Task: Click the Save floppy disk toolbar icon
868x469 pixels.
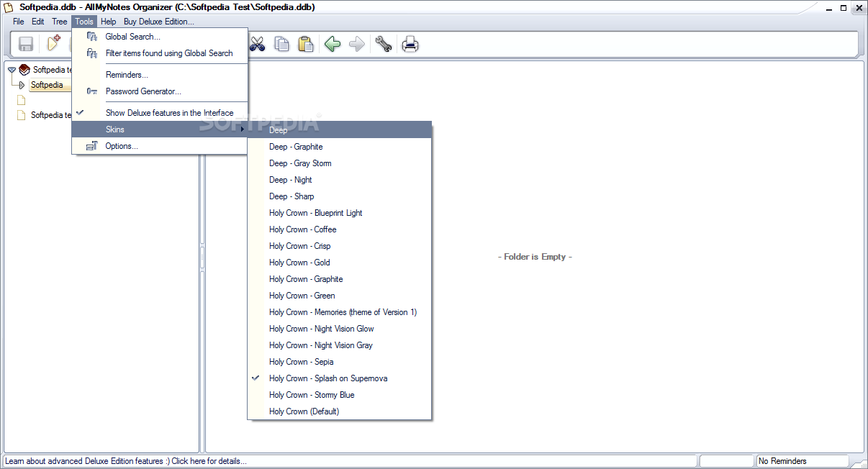Action: 26,44
